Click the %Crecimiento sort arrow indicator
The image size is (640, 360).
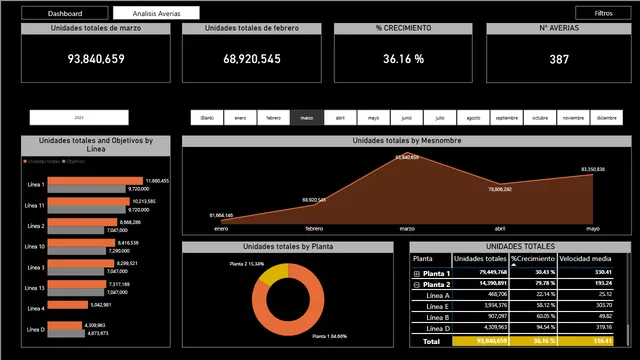click(513, 265)
